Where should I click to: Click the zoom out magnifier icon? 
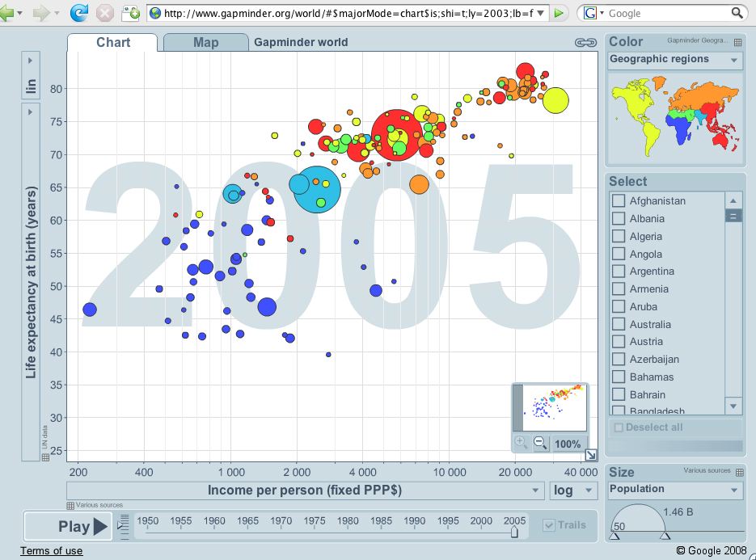540,442
